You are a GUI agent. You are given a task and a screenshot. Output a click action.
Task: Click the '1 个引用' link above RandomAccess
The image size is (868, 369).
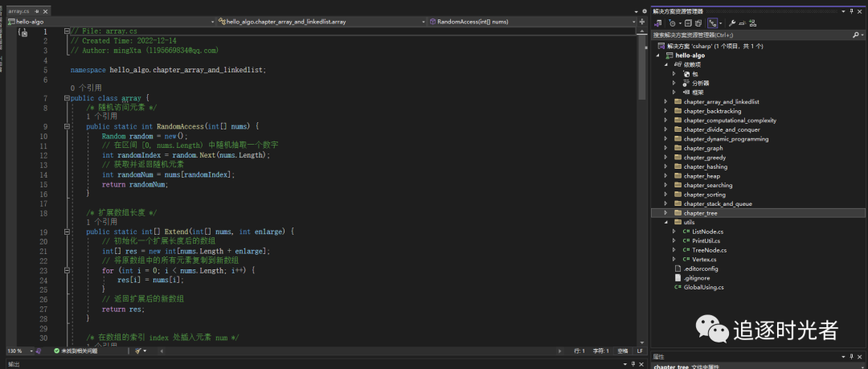coord(101,116)
